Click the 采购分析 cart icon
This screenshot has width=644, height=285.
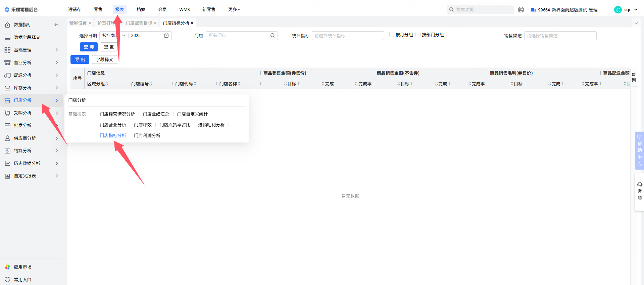[7, 113]
